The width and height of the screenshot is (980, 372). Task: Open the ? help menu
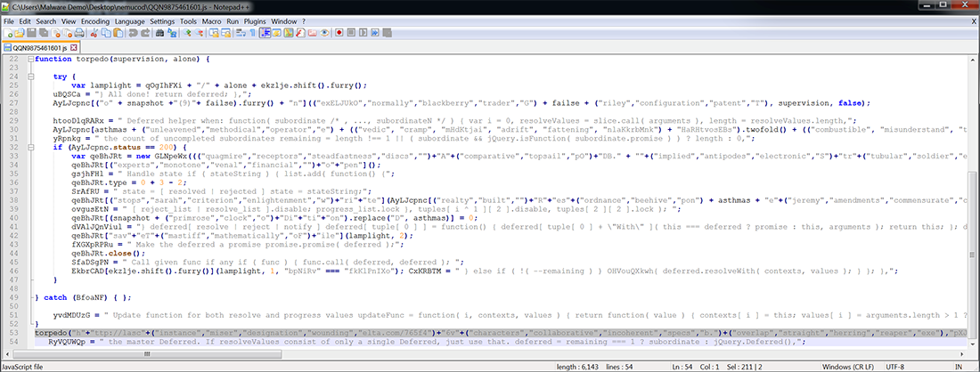pos(304,21)
